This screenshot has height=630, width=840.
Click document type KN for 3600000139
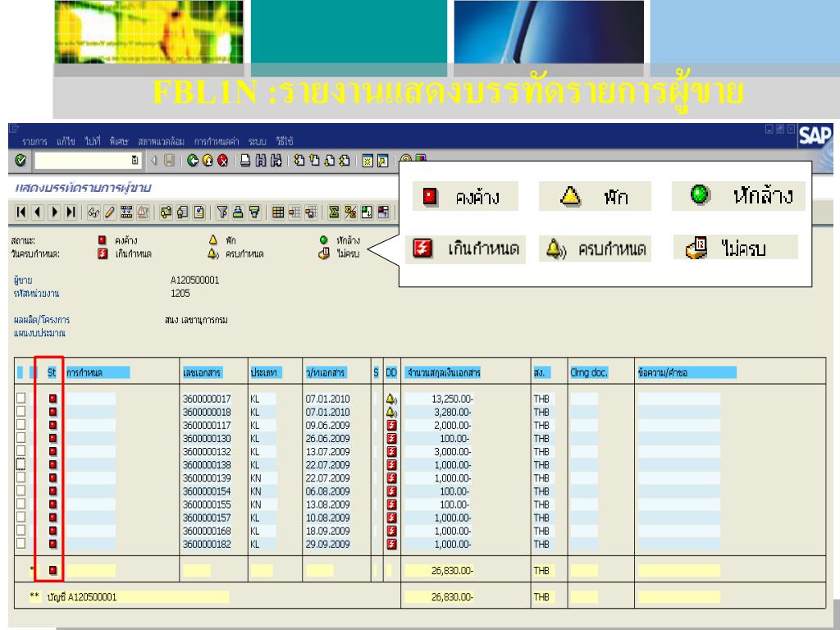(x=256, y=478)
